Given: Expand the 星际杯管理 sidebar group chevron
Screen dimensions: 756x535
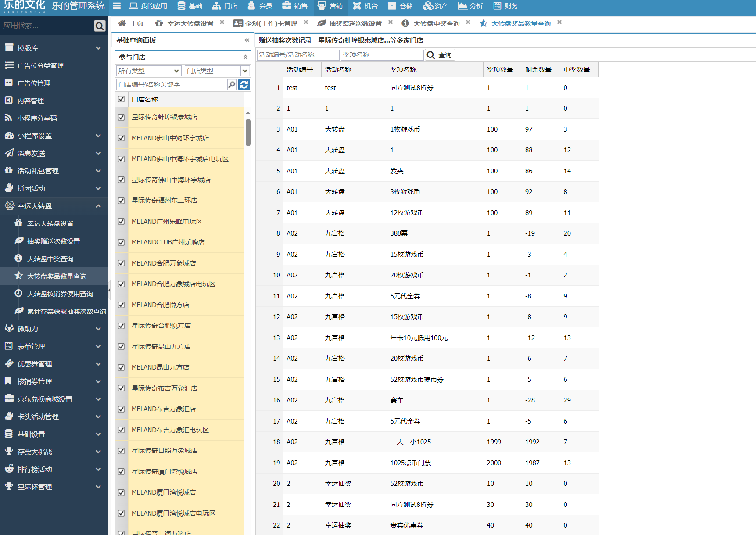Looking at the screenshot, I should tap(98, 487).
